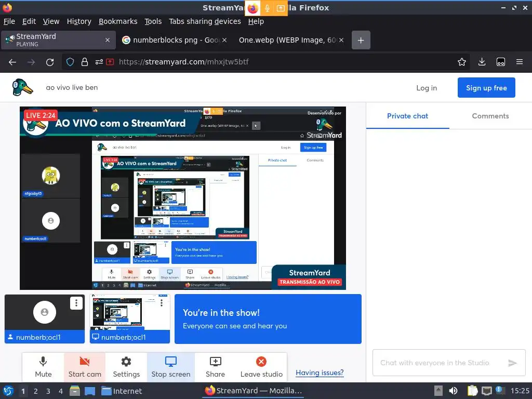This screenshot has height=399, width=532.
Task: Click the screen sharing indicator in address bar
Action: 110,62
